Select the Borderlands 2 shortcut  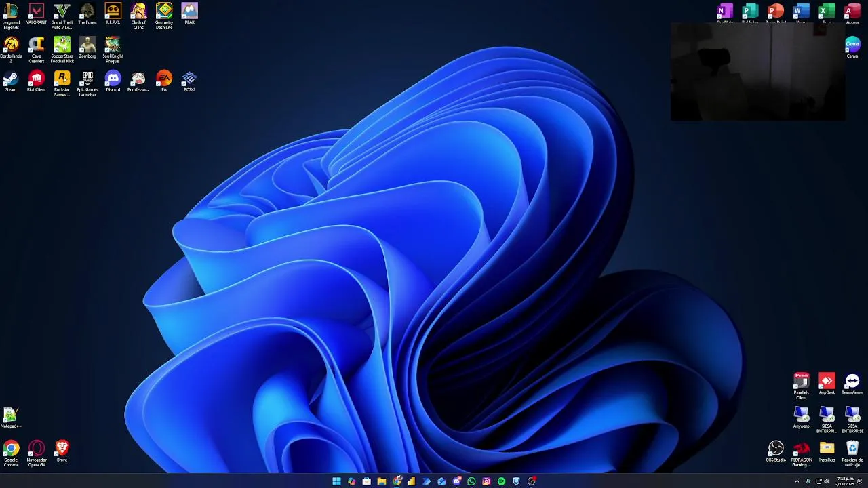tap(11, 50)
